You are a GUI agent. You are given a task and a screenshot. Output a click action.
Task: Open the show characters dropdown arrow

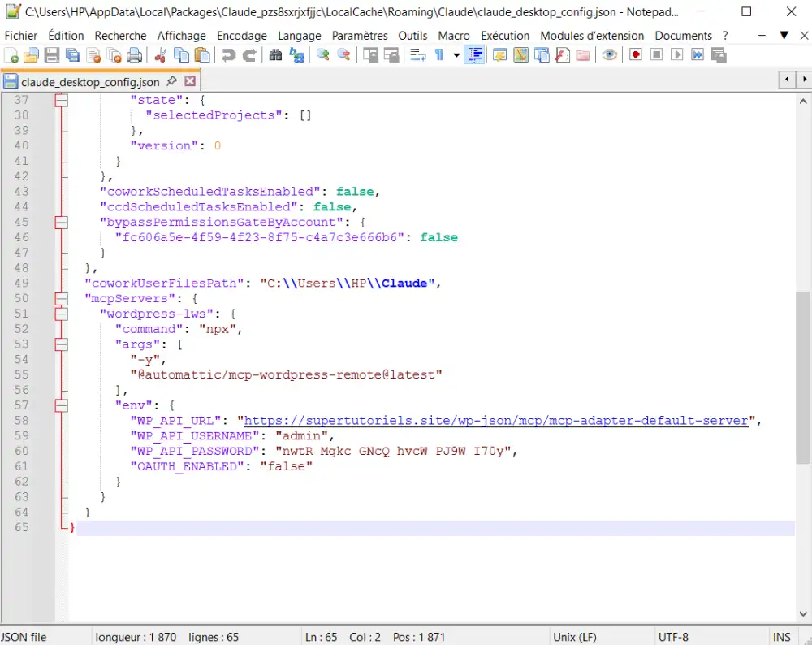pyautogui.click(x=456, y=55)
